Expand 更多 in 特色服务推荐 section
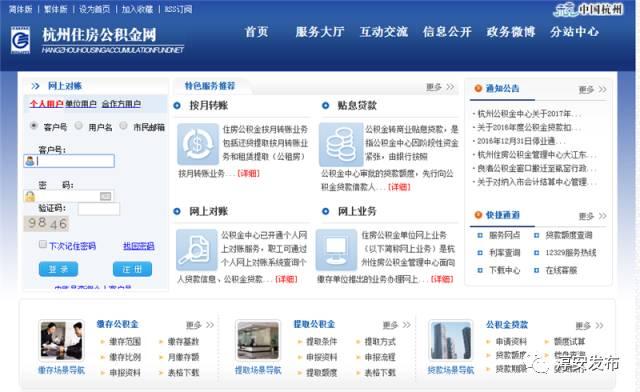Image resolution: width=640 pixels, height=392 pixels. (x=440, y=87)
